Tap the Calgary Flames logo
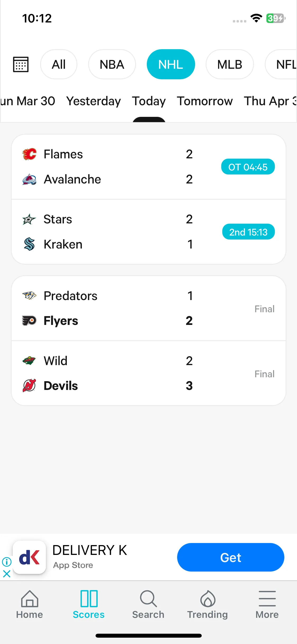The width and height of the screenshot is (297, 644). (29, 154)
